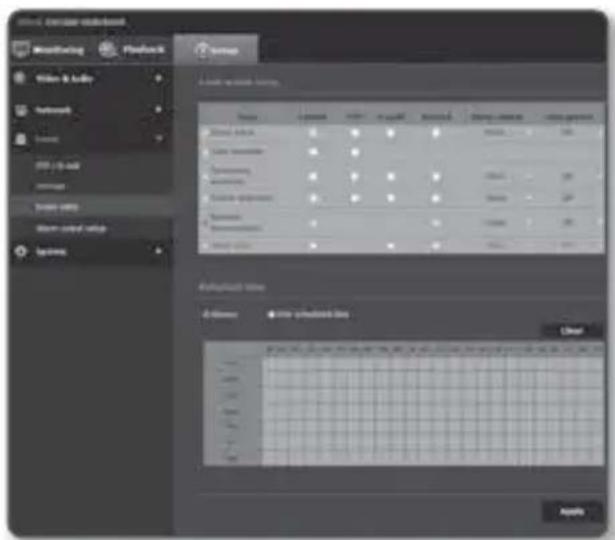Click the Motion detection row name

(x=241, y=198)
